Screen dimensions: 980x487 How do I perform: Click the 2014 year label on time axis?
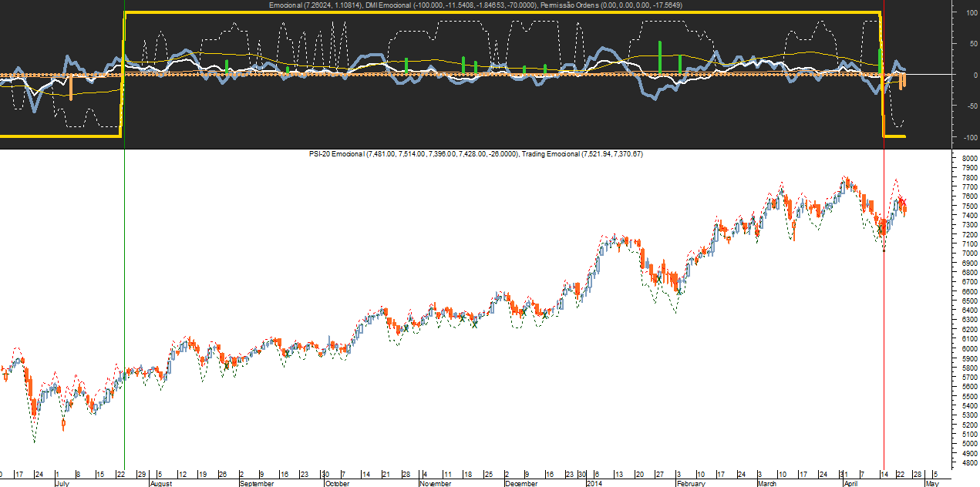594,483
